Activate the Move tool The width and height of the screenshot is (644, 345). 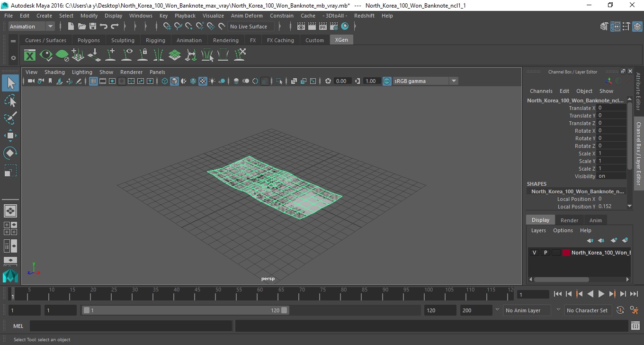(10, 136)
